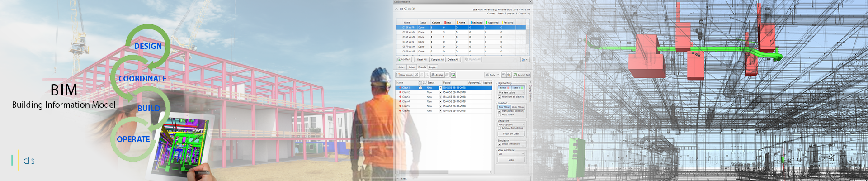Select Clash5 in the results list
The width and height of the screenshot is (868, 181).
point(443,106)
